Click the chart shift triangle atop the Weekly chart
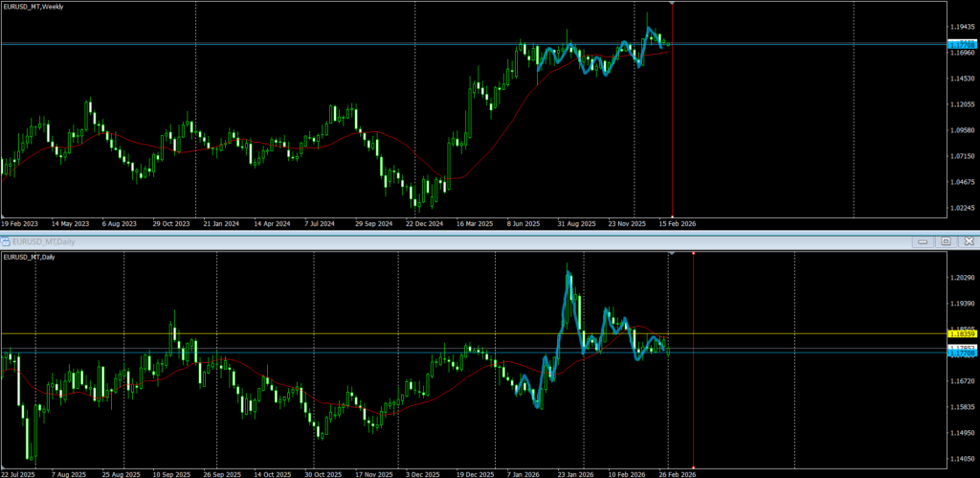The height and width of the screenshot is (478, 980). pos(673,4)
